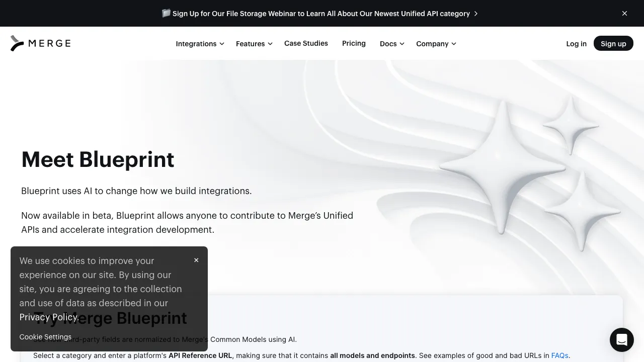Viewport: 644px width, 362px height.
Task: Click the arrow chevron on the webinar banner
Action: 476,14
